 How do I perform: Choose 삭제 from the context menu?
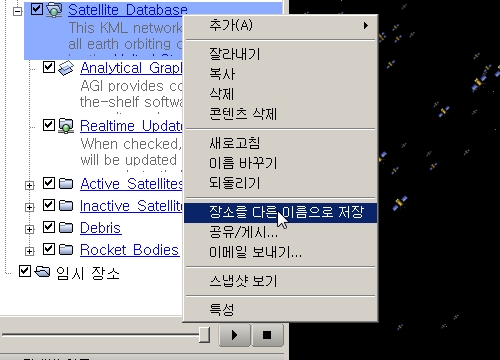(x=280, y=94)
